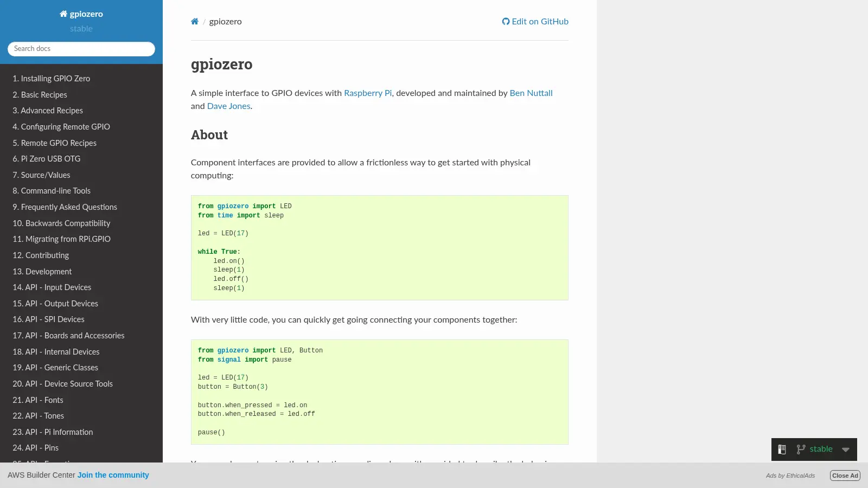
Task: Click 22. API - Tones entry
Action: 81,416
